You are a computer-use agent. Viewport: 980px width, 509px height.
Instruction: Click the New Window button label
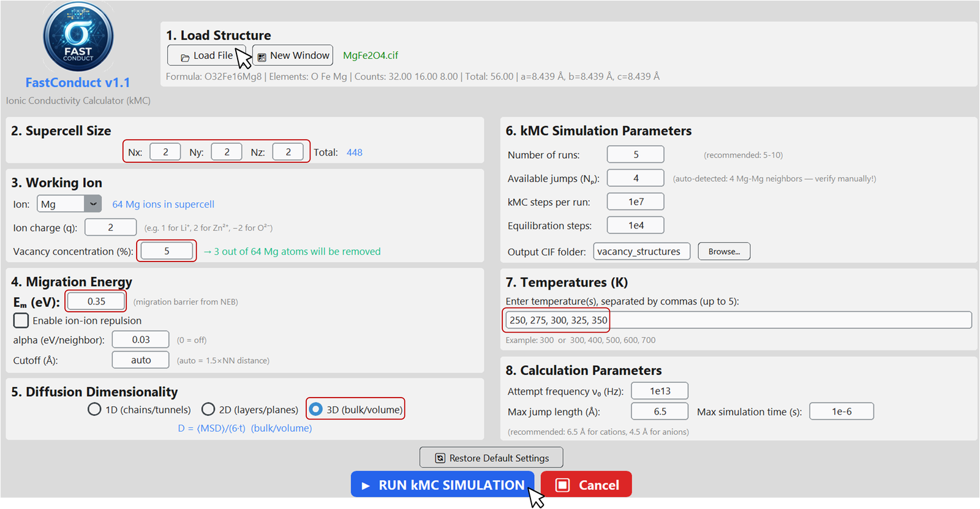point(300,55)
